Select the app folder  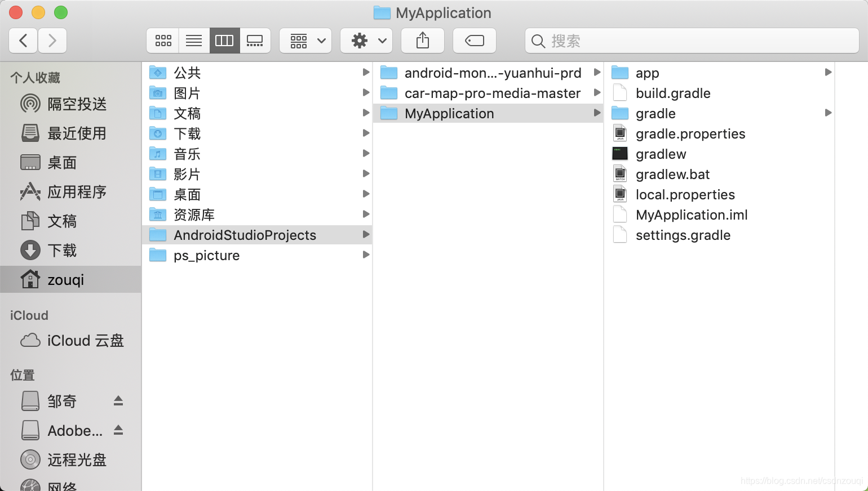pyautogui.click(x=719, y=73)
